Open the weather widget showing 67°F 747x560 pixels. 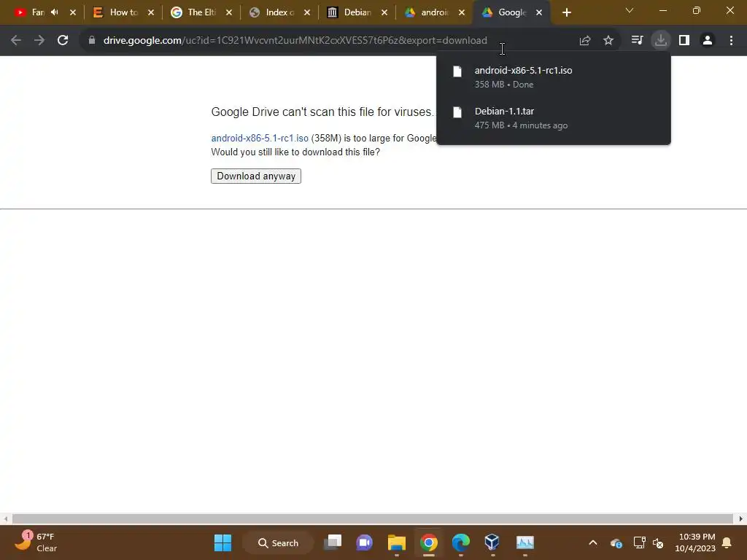(x=36, y=542)
